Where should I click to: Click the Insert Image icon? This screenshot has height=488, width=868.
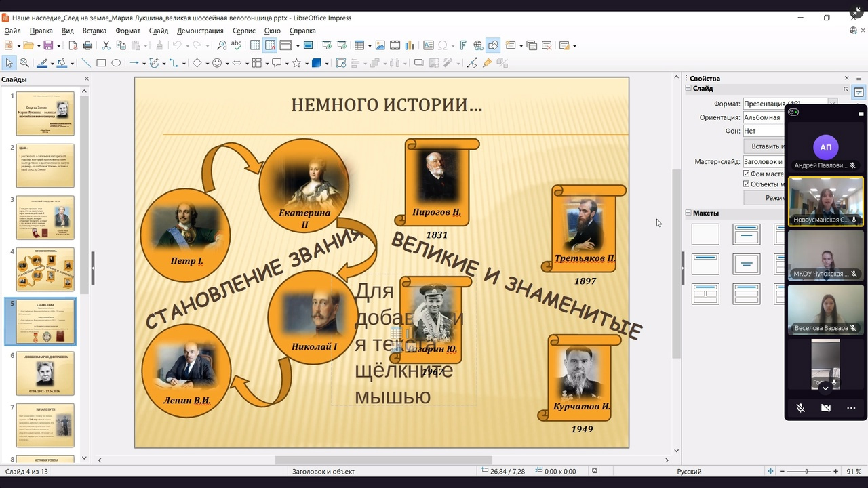click(380, 45)
